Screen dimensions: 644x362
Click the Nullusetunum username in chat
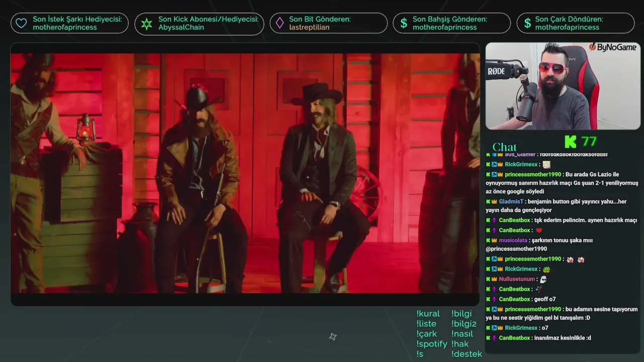click(517, 279)
